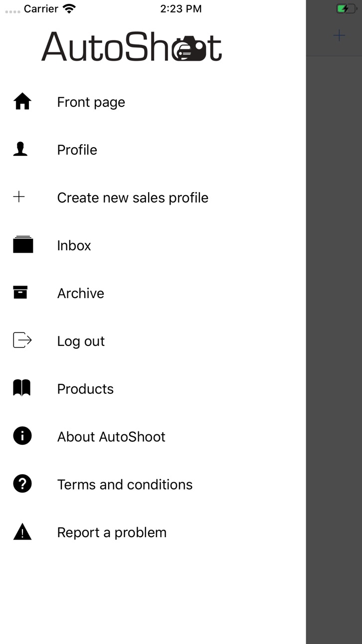Open the Front page menu item
Screen dimensions: 362x644
[153, 102]
